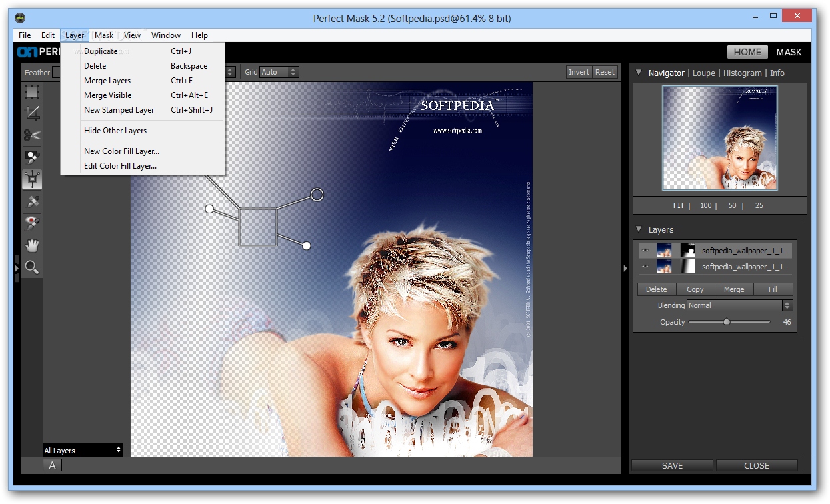Image resolution: width=830 pixels, height=504 pixels.
Task: Open the All Layers dropdown
Action: [x=83, y=450]
